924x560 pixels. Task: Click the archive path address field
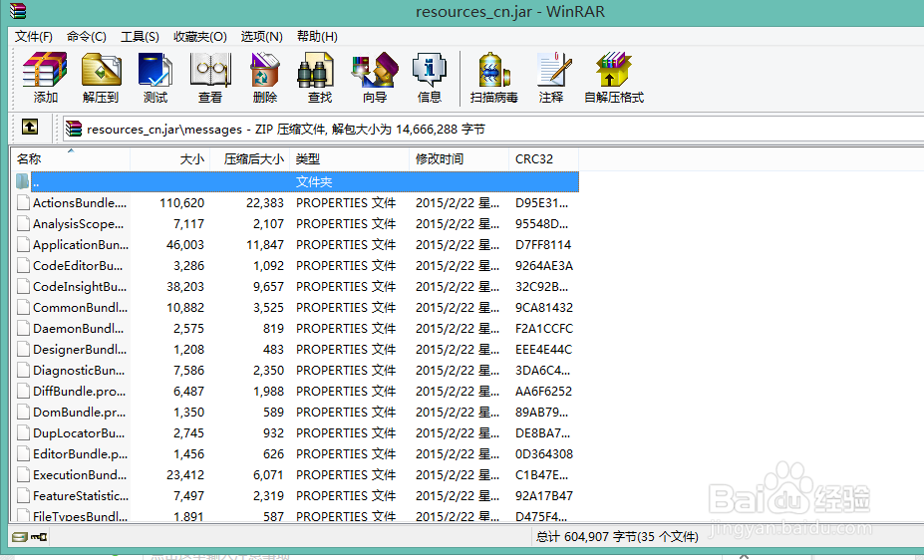(492, 129)
